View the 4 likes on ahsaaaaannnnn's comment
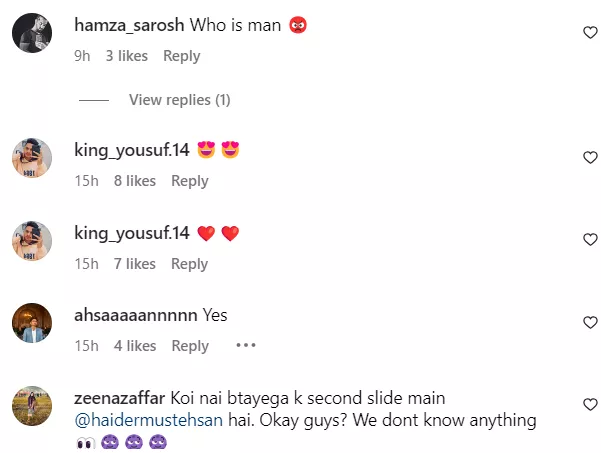 [x=134, y=346]
